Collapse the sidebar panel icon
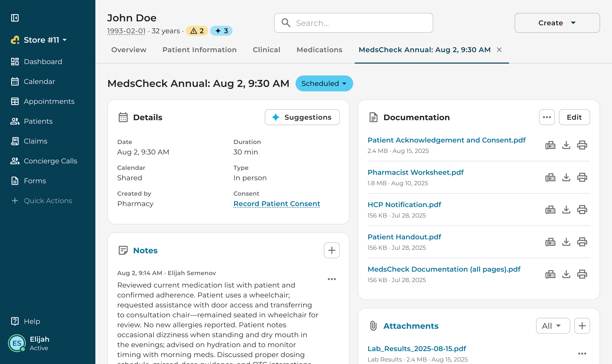This screenshot has width=612, height=364. point(15,18)
